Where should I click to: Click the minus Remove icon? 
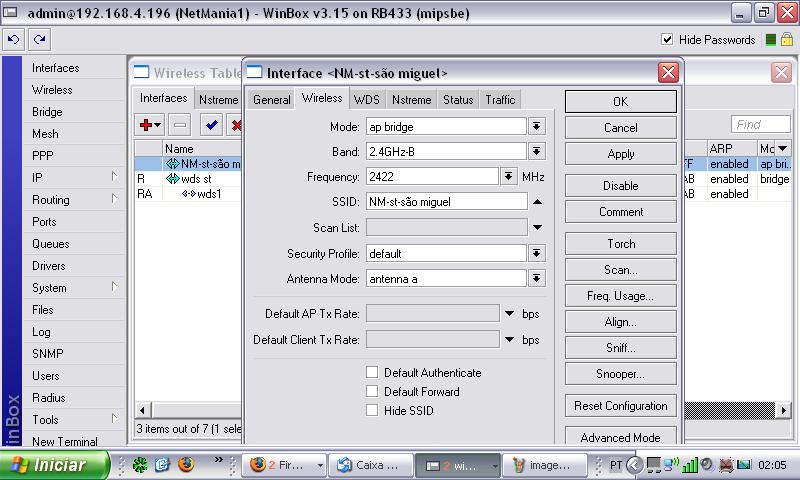[180, 124]
